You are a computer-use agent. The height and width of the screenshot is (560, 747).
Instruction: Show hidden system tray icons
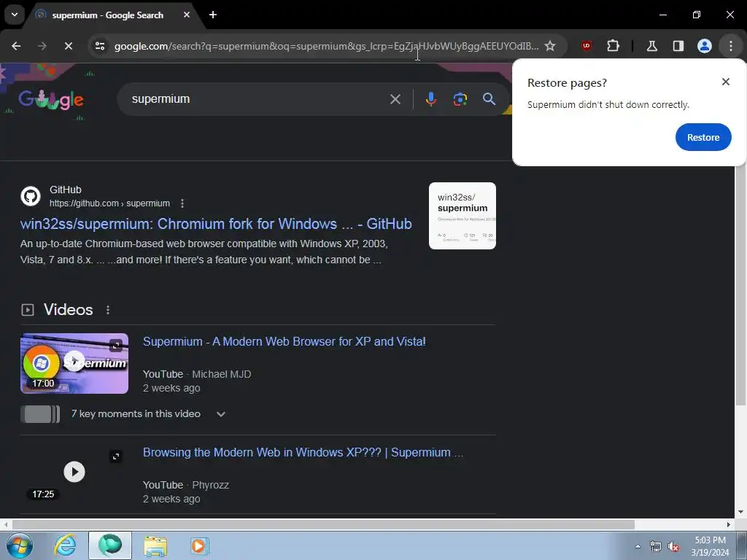click(x=638, y=546)
